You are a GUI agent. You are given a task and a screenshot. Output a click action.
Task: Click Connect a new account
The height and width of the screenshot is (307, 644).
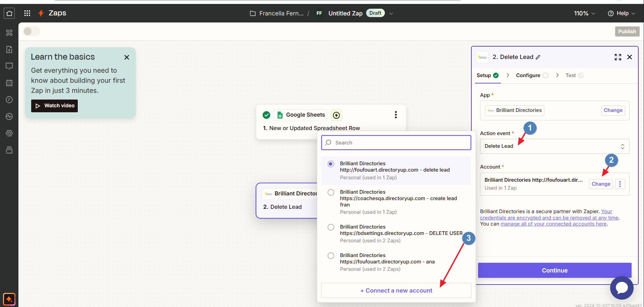coord(396,291)
